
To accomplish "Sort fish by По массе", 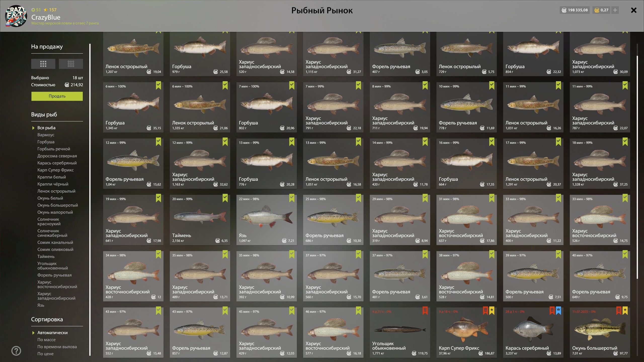I will coord(47,340).
